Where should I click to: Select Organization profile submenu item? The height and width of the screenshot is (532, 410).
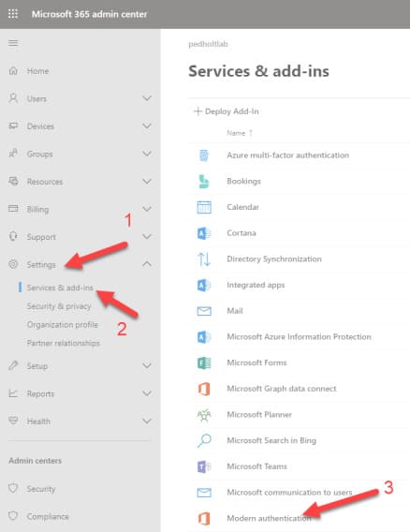tap(63, 325)
